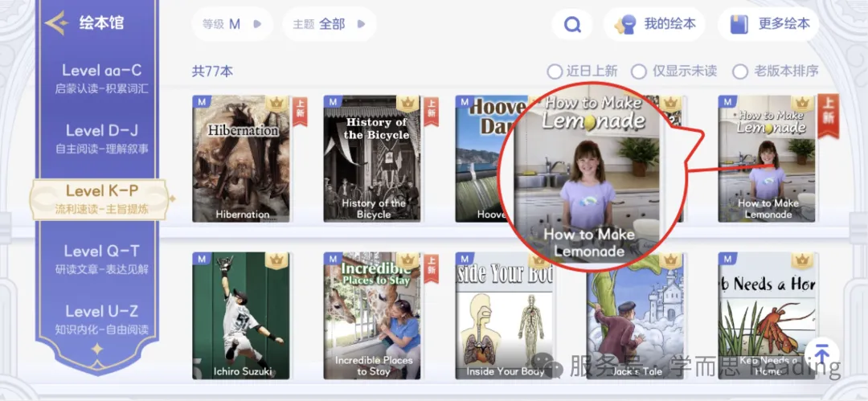Viewport: 868px width, 401px height.
Task: Select the Level U-Z tab
Action: click(101, 319)
